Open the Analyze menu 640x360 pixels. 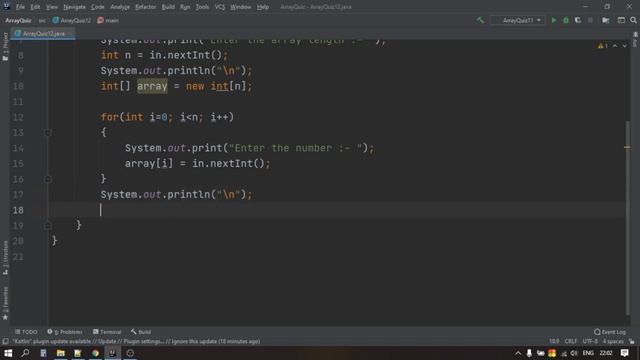(120, 7)
